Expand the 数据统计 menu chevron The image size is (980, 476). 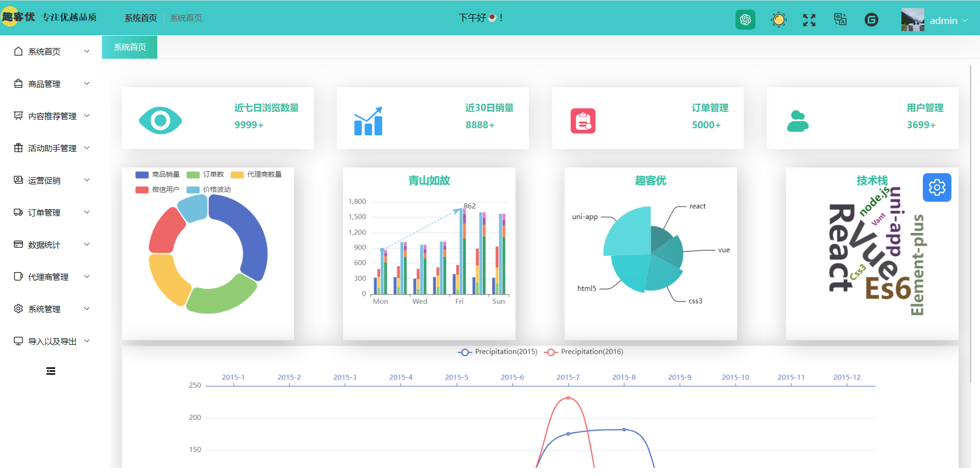pyautogui.click(x=87, y=244)
